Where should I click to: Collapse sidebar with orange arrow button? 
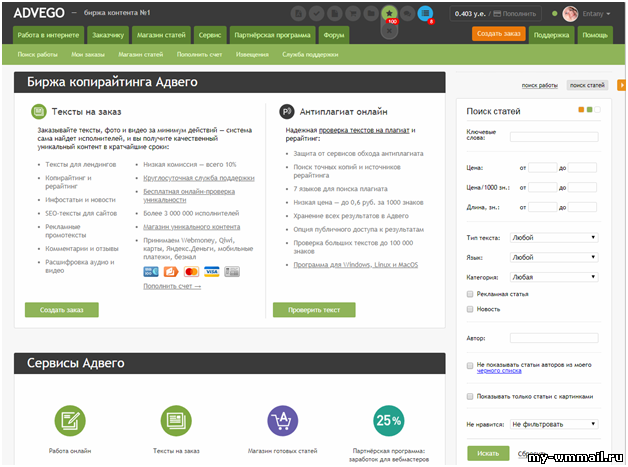click(622, 85)
